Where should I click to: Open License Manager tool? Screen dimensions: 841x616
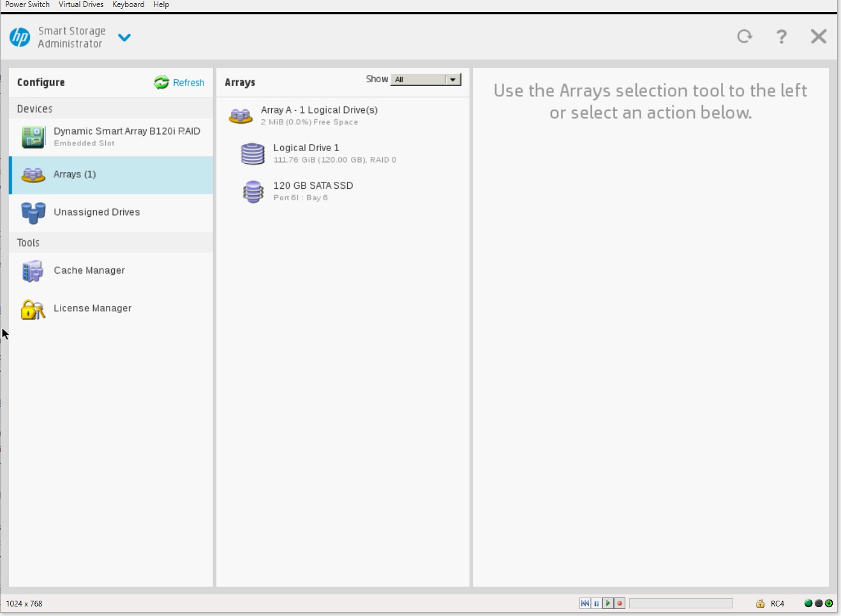pos(111,309)
